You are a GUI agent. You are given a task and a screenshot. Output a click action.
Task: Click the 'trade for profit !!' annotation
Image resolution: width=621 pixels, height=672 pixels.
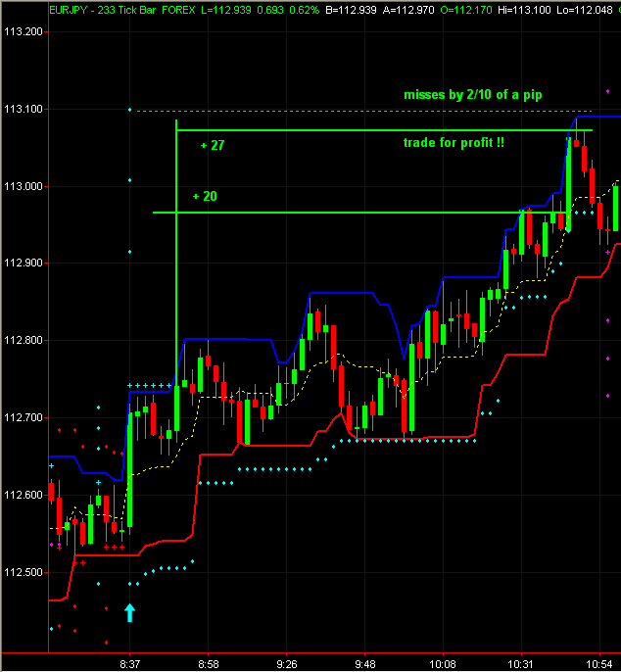coord(454,143)
